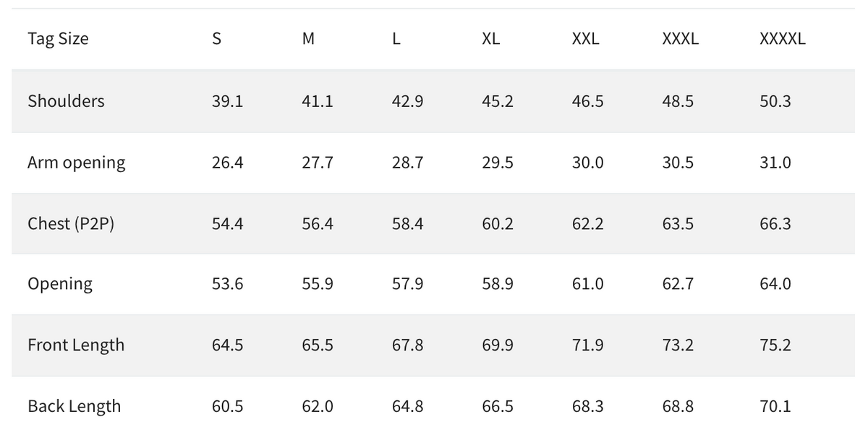Click Front Length value 73.2 for XXXL
Image resolution: width=868 pixels, height=438 pixels.
click(x=677, y=345)
